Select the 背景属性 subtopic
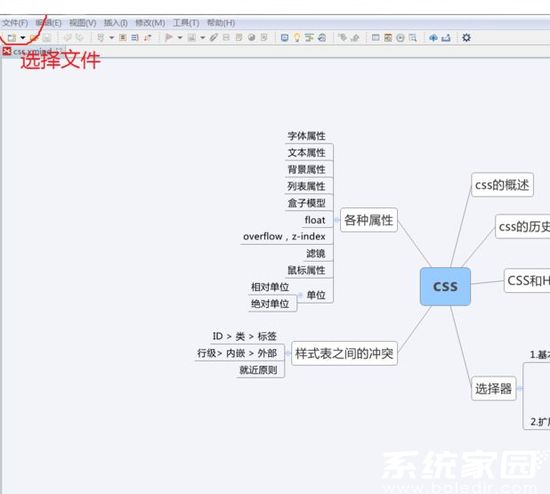Screen dimensions: 550x494 coord(306,170)
